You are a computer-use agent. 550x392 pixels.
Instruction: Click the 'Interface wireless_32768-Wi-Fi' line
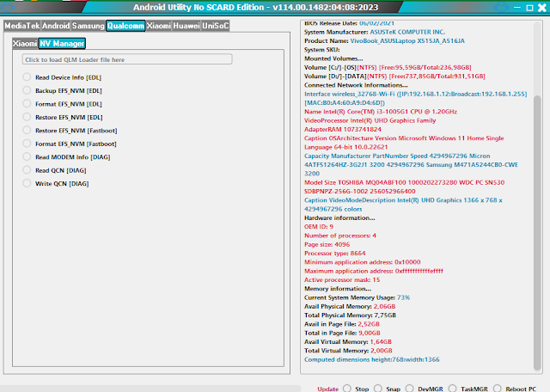click(416, 94)
